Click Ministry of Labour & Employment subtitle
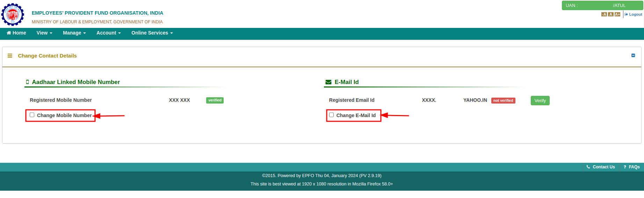Viewport: 644px width, 198px height. point(97,22)
